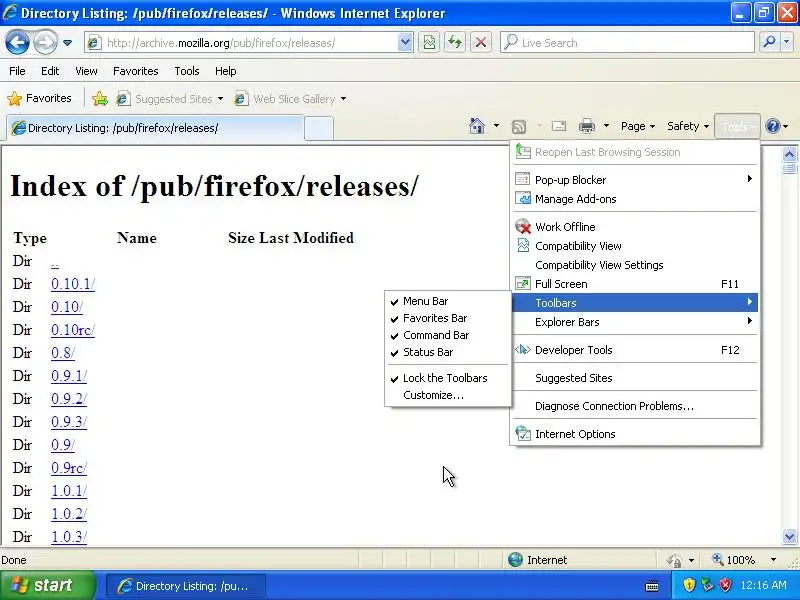Click Add to Favorites Bar star icon

[x=100, y=98]
